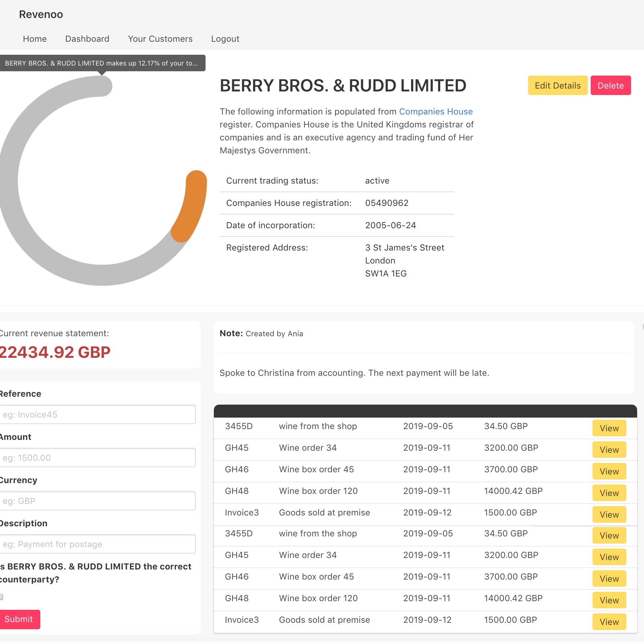This screenshot has height=644, width=644.
Task: View first GH48 Wine box order 120 entry
Action: point(609,493)
